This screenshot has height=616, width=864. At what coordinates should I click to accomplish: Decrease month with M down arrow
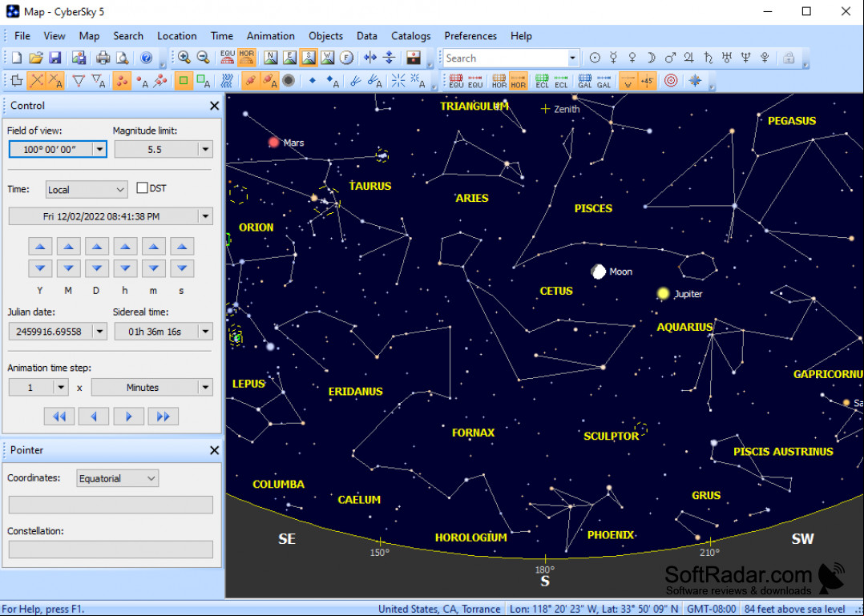(x=68, y=268)
